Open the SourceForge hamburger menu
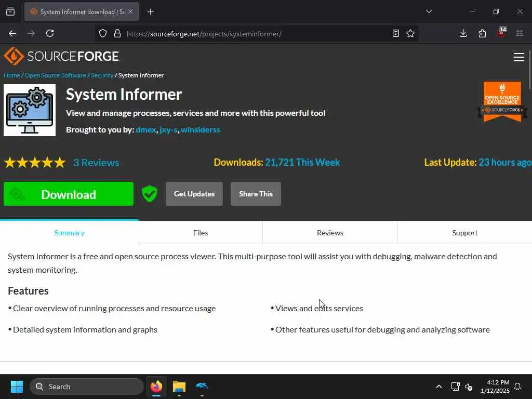Image resolution: width=532 pixels, height=399 pixels. click(x=519, y=57)
